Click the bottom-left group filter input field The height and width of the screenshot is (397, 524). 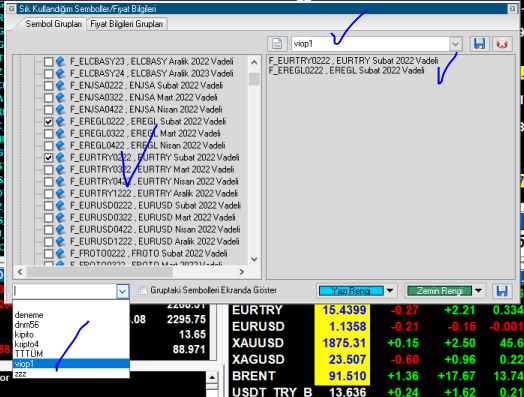[x=65, y=291]
